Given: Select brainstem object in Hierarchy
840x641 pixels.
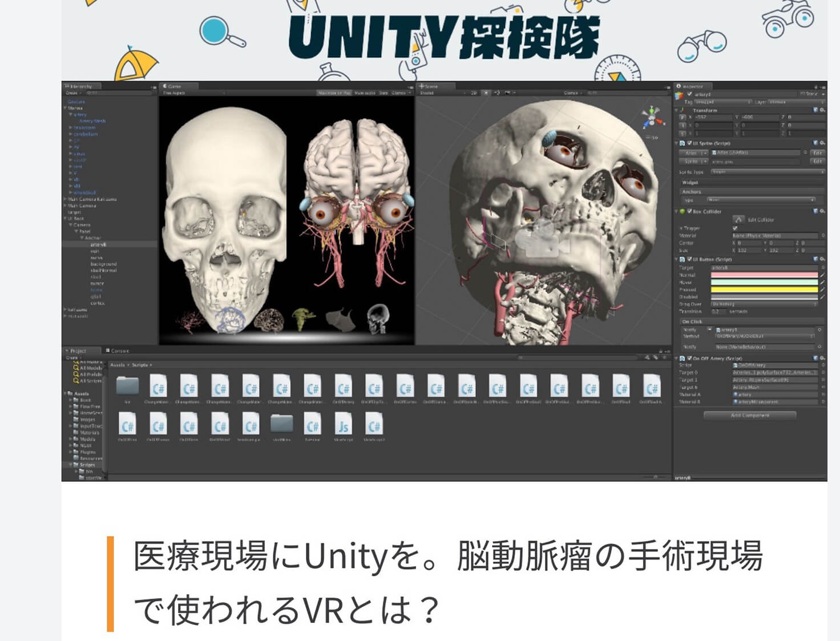Looking at the screenshot, I should [x=84, y=127].
